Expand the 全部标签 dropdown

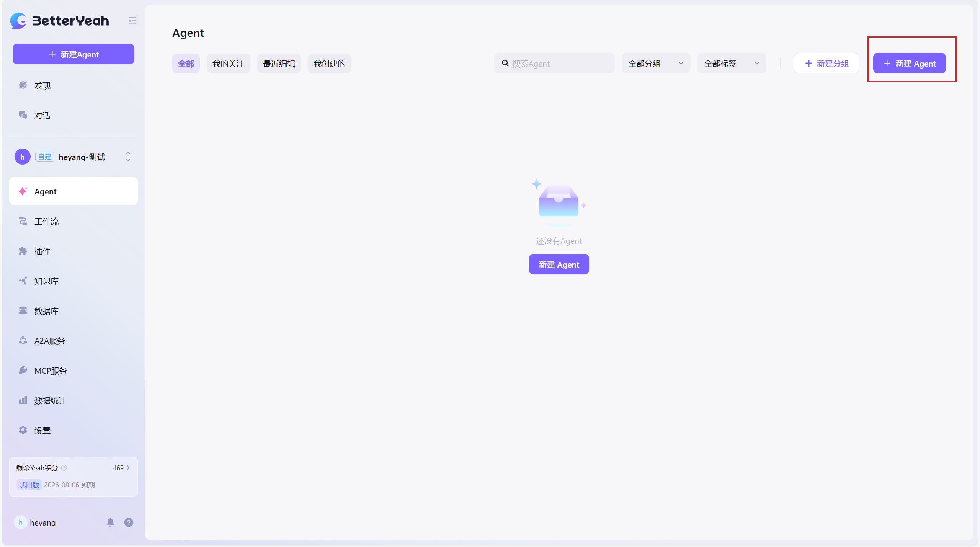coord(731,64)
